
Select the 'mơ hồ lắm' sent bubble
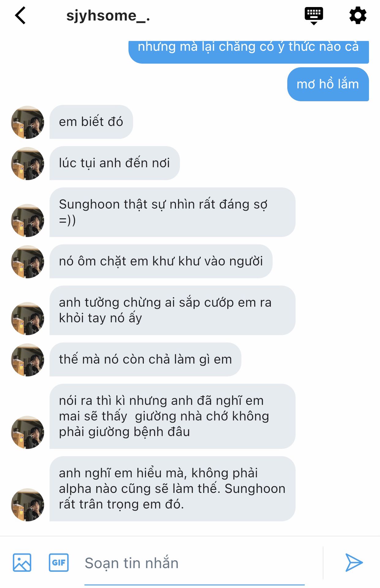(x=328, y=84)
